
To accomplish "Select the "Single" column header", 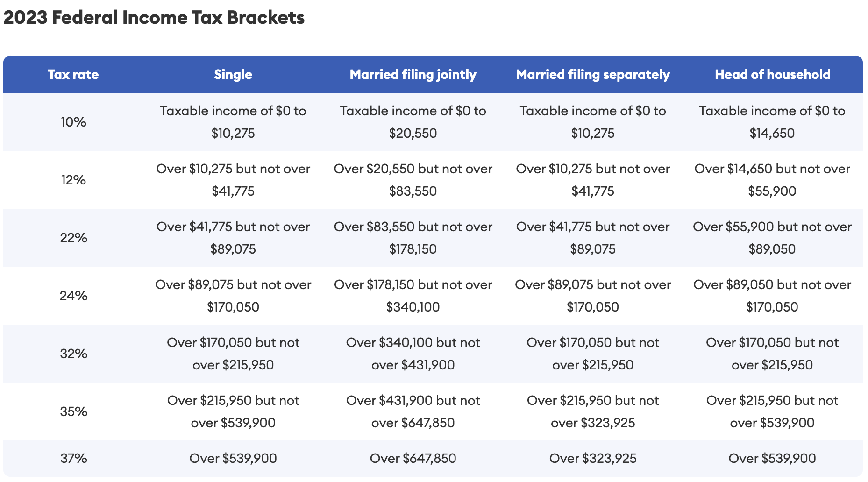I will coord(233,75).
